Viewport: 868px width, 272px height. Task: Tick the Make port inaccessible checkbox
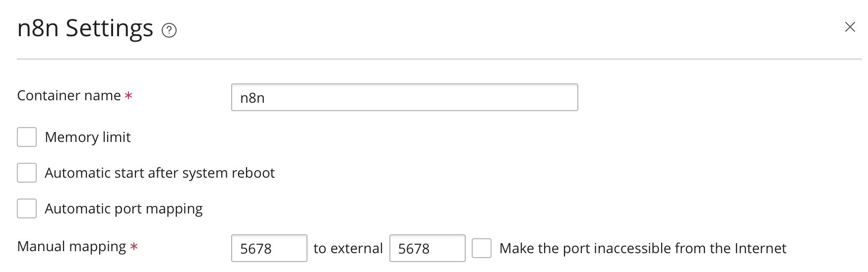click(x=481, y=248)
